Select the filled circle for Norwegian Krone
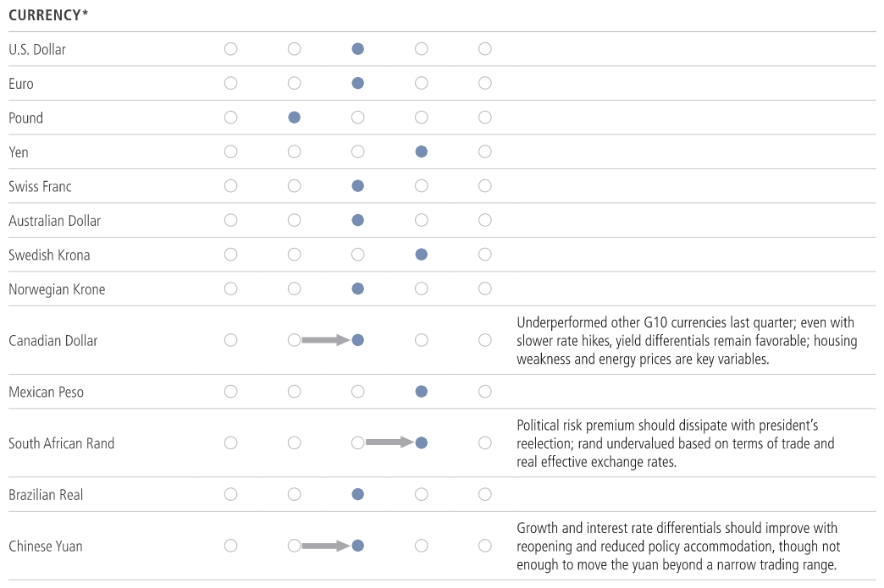884x588 pixels. [357, 289]
